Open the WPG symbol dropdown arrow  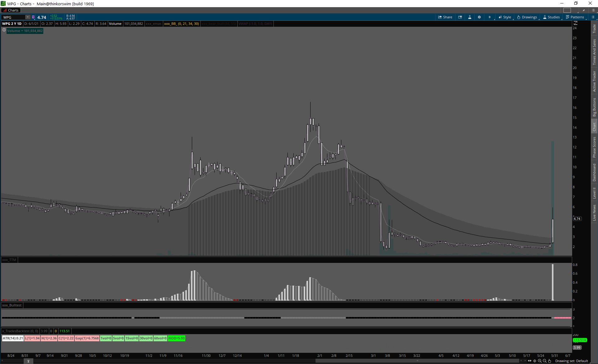pyautogui.click(x=28, y=17)
